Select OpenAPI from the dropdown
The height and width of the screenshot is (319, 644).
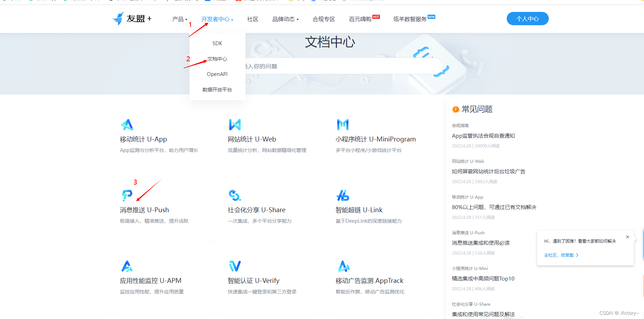[x=217, y=74]
